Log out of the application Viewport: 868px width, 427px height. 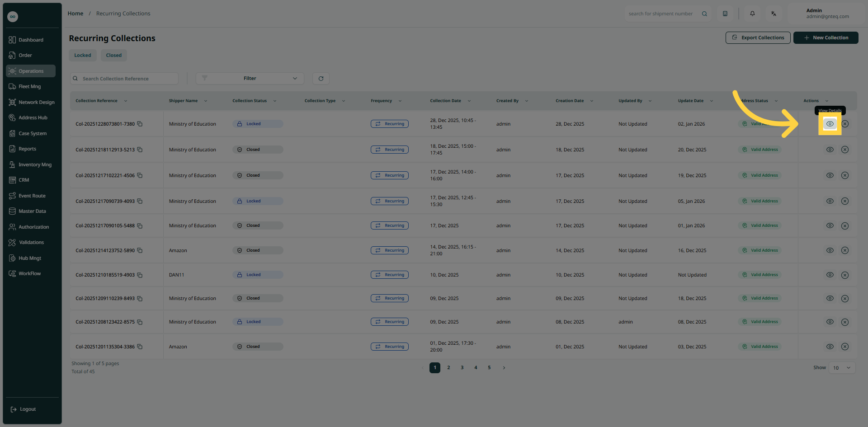pyautogui.click(x=24, y=409)
